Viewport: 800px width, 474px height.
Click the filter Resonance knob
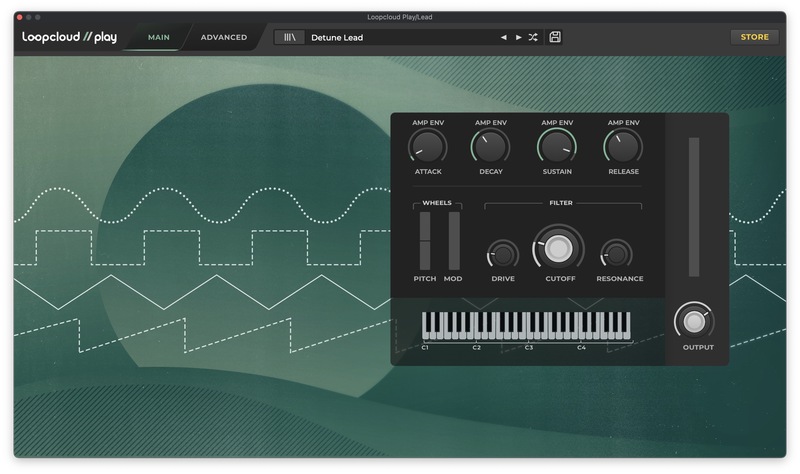coord(616,254)
